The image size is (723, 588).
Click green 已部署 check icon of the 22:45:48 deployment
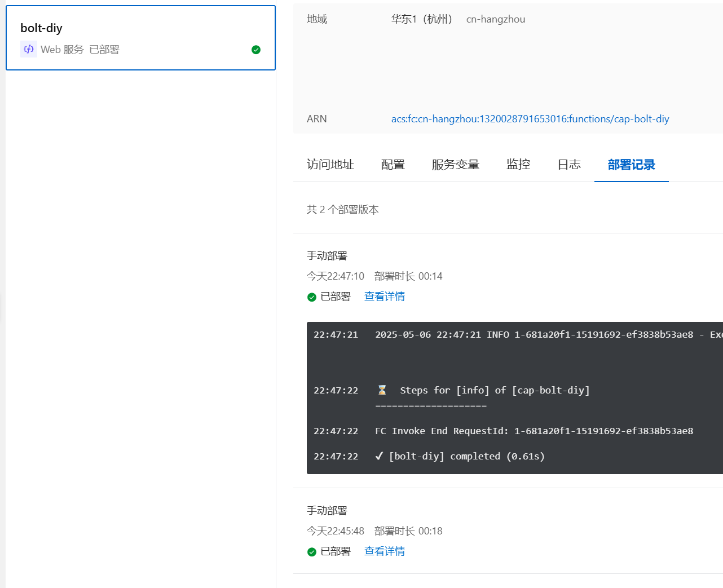pos(312,551)
